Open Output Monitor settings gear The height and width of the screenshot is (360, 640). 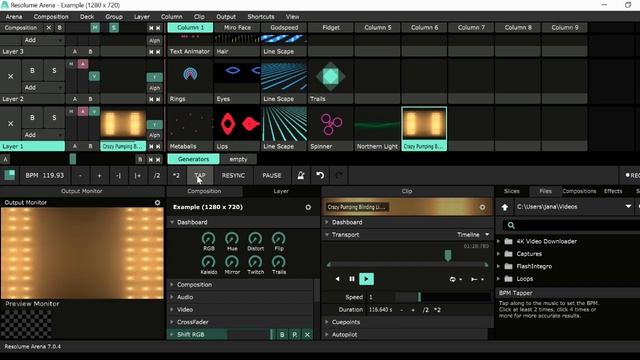click(x=158, y=202)
